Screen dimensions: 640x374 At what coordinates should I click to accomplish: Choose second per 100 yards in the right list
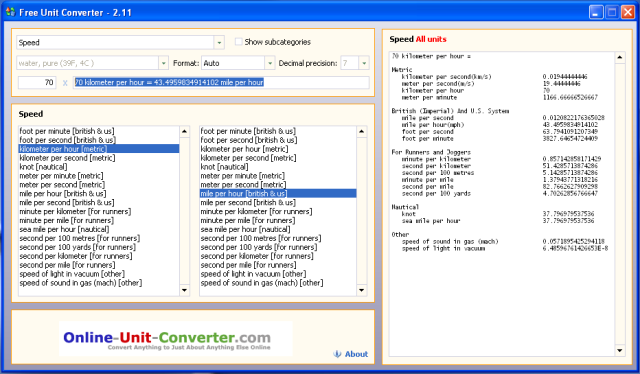point(278,247)
